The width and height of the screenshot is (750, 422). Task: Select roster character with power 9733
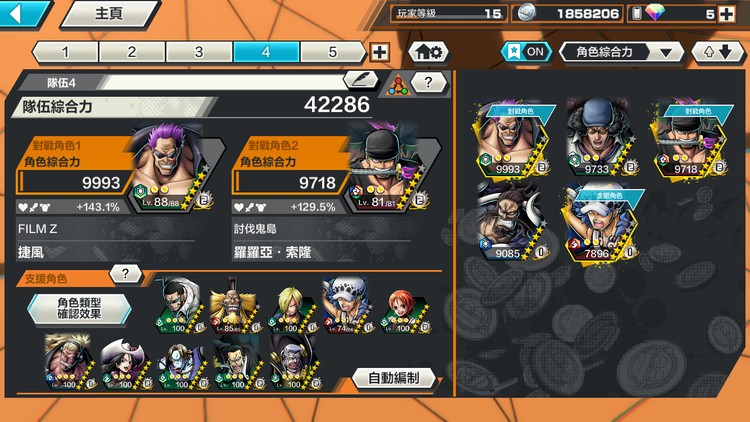click(598, 138)
